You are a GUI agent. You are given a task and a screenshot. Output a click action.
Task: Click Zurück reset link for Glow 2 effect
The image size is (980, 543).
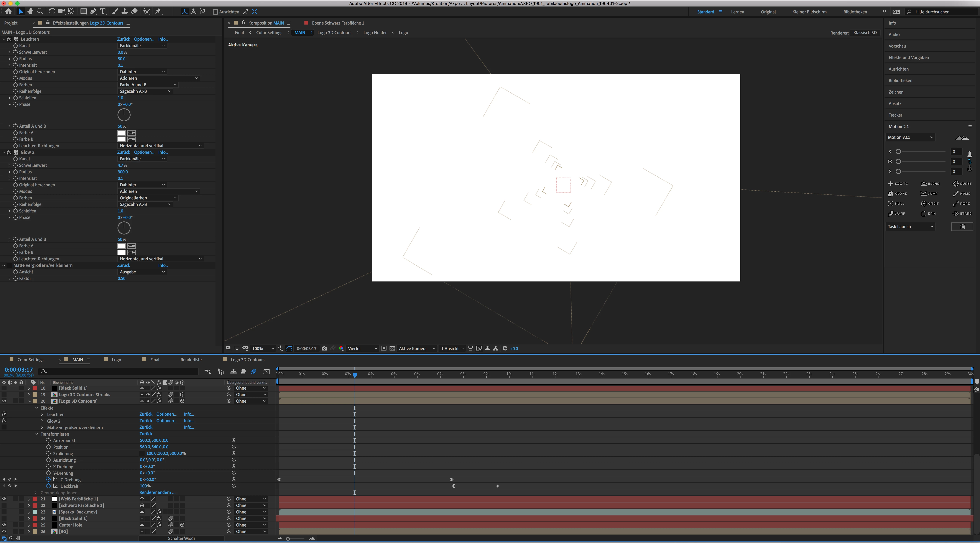click(x=123, y=152)
